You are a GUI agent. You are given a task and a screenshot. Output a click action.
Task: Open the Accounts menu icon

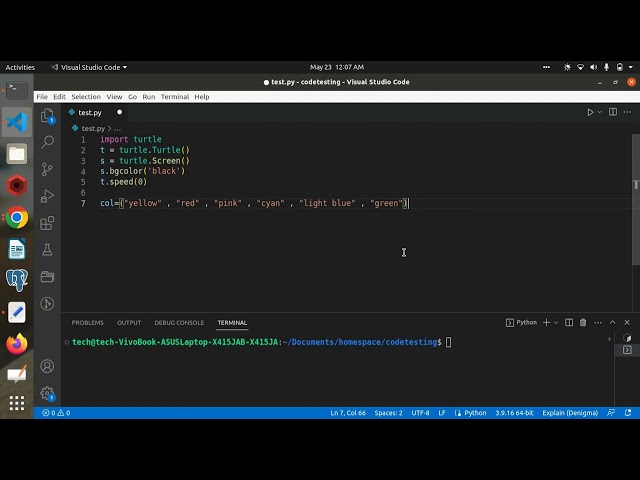point(47,366)
